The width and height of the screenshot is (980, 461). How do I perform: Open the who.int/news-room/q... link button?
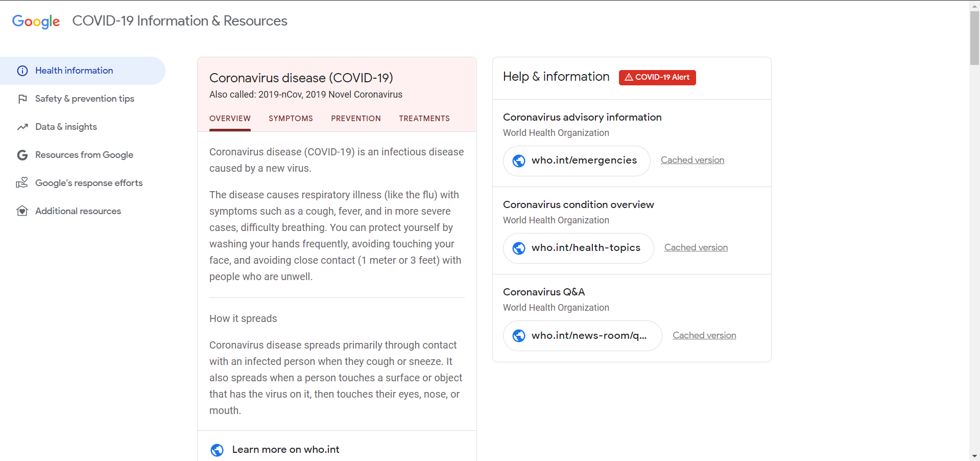point(582,336)
